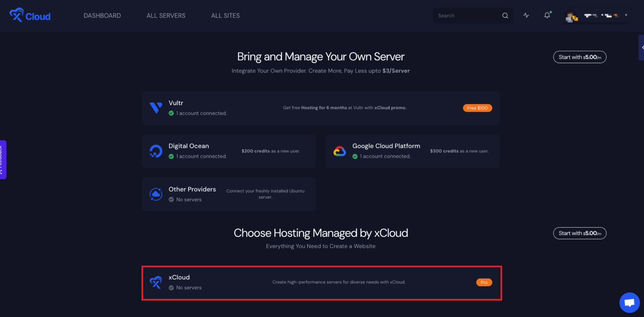Open notifications via the bell icon
Image resolution: width=644 pixels, height=317 pixels.
point(547,15)
